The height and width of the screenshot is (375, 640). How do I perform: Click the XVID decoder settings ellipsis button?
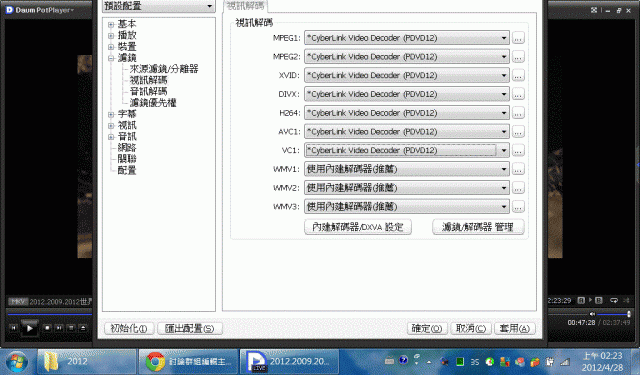click(x=518, y=75)
